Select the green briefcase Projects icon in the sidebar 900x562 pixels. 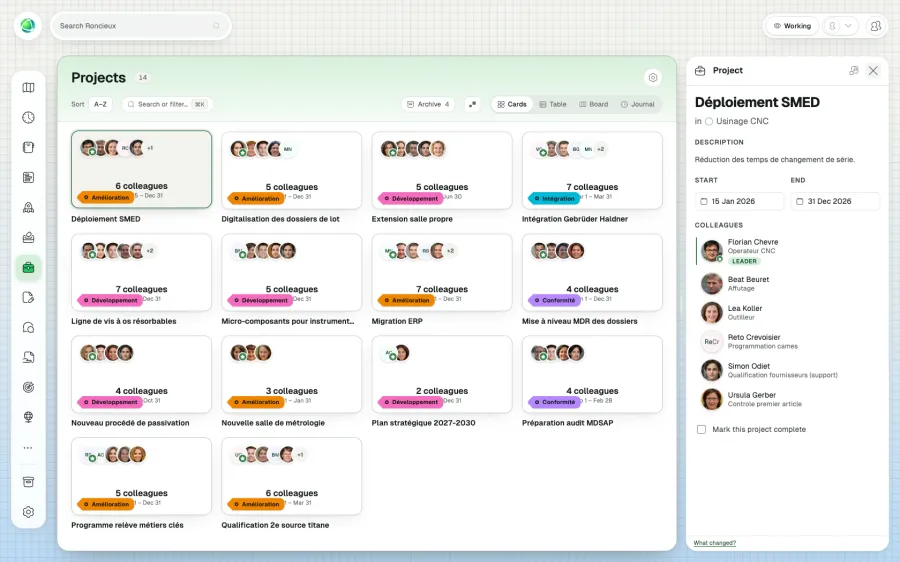click(28, 268)
